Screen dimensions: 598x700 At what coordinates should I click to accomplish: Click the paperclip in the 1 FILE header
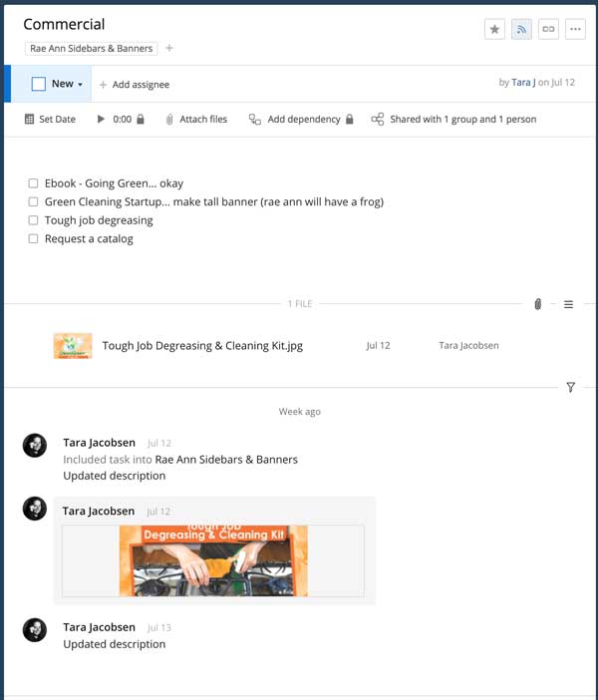(x=538, y=304)
